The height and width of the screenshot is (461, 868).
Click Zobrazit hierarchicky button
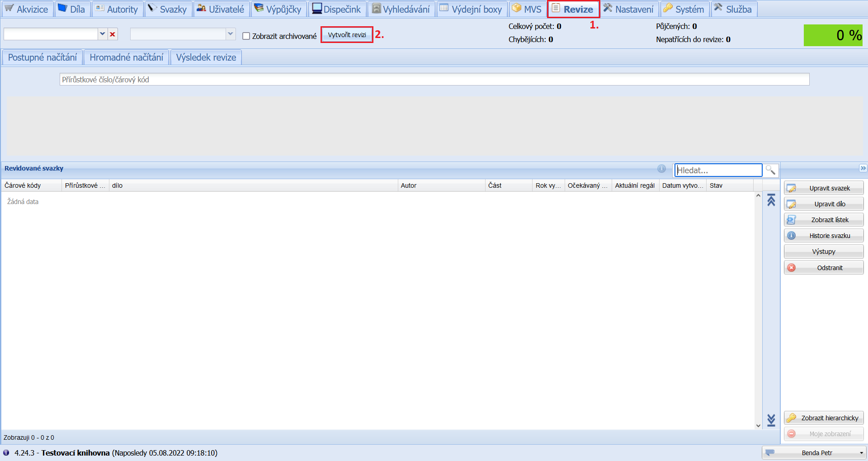(x=824, y=418)
